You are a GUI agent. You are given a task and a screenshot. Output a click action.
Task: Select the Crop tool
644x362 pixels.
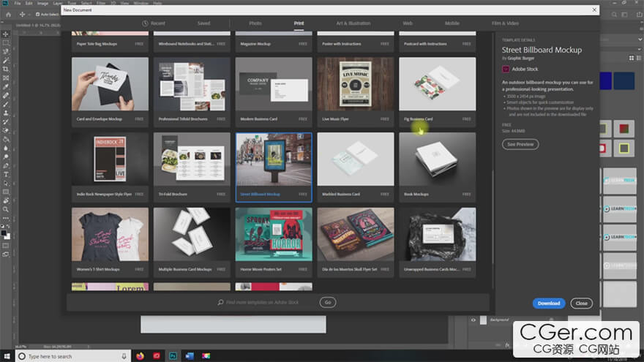point(6,69)
